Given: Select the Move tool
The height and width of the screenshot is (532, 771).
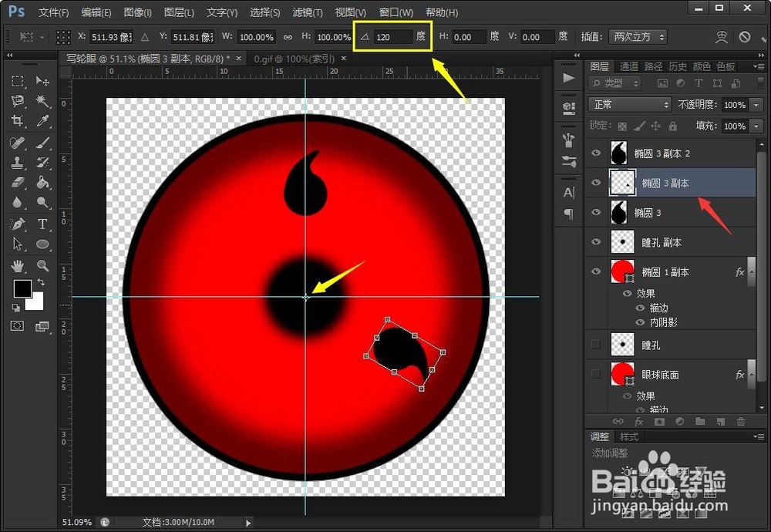Looking at the screenshot, I should 42,81.
